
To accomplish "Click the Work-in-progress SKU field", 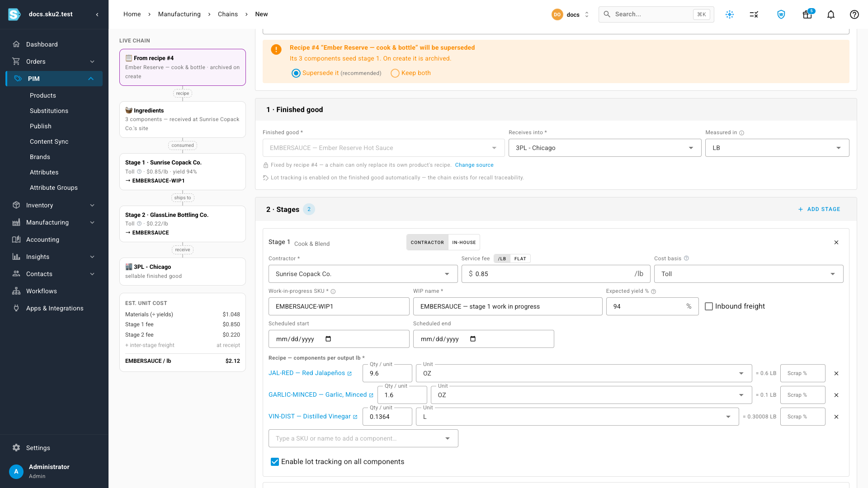I will tap(339, 306).
